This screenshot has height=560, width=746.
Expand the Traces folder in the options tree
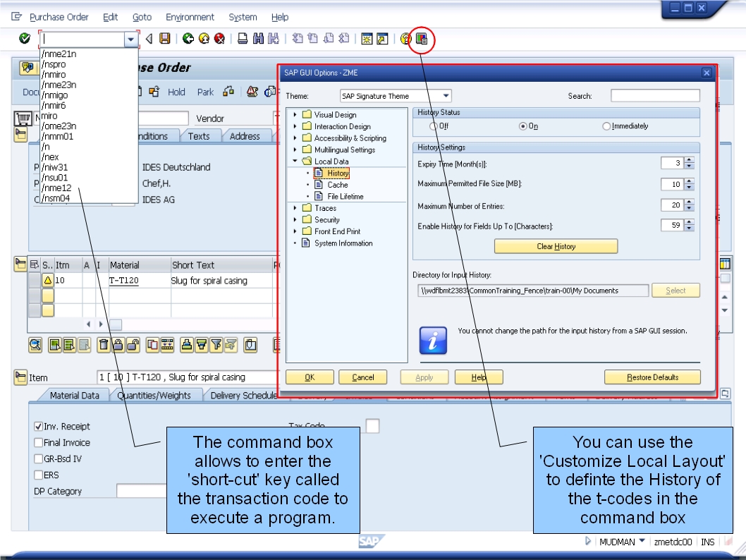[295, 207]
